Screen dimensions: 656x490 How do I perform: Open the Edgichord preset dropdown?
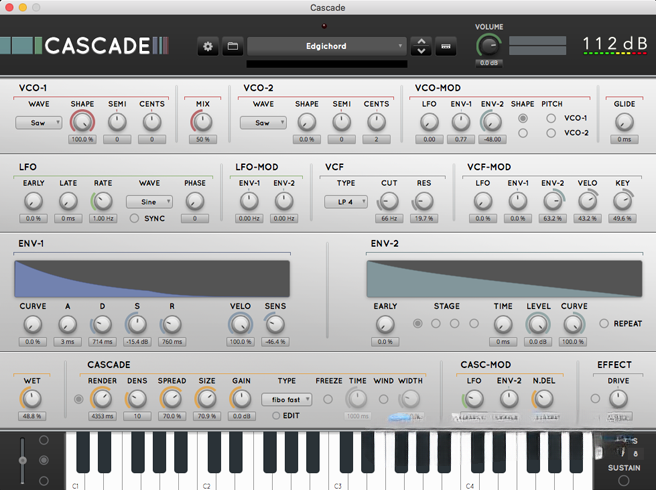326,46
